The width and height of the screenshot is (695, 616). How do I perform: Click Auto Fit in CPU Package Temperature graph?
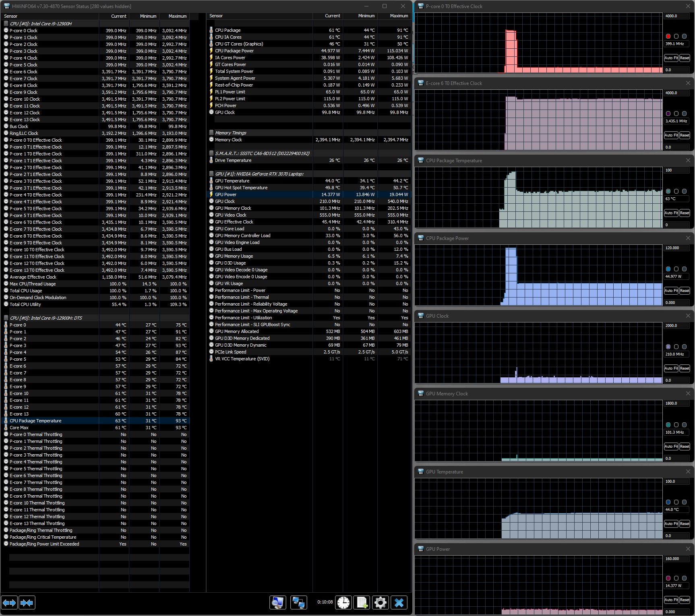pyautogui.click(x=671, y=213)
